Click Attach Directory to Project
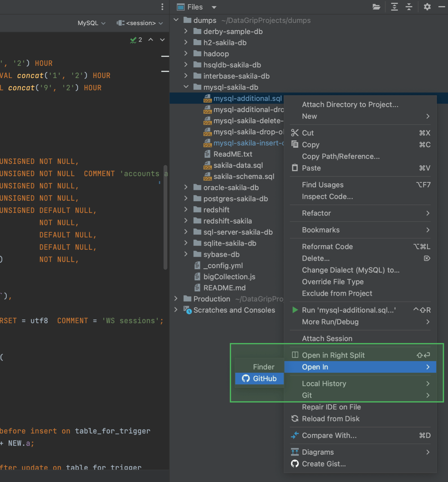The width and height of the screenshot is (448, 482). point(350,104)
